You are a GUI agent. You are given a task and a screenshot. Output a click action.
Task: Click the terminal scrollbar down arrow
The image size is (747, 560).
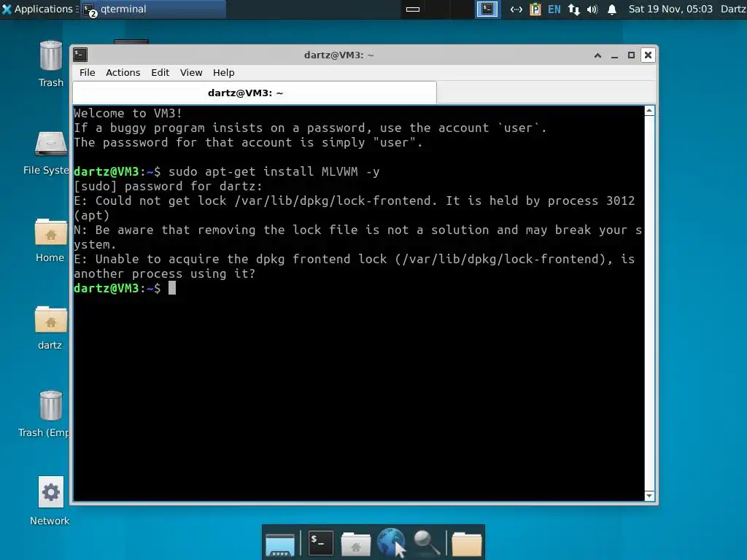[x=649, y=496]
